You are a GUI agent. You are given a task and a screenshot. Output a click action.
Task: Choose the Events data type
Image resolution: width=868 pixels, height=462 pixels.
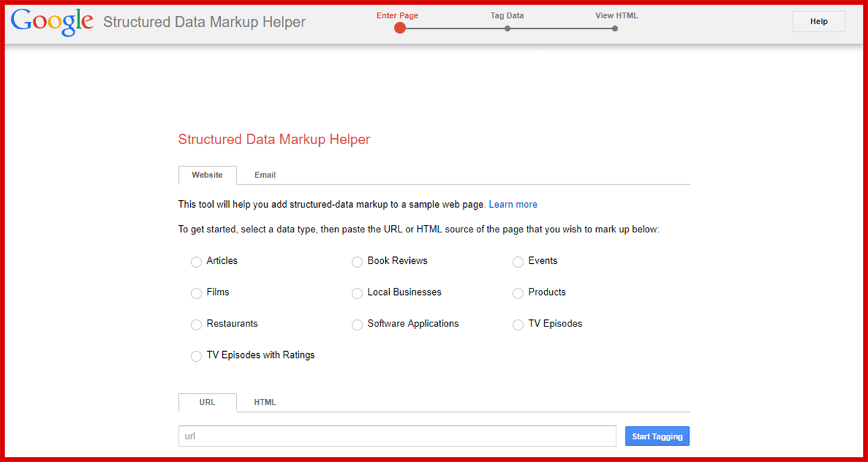point(518,262)
